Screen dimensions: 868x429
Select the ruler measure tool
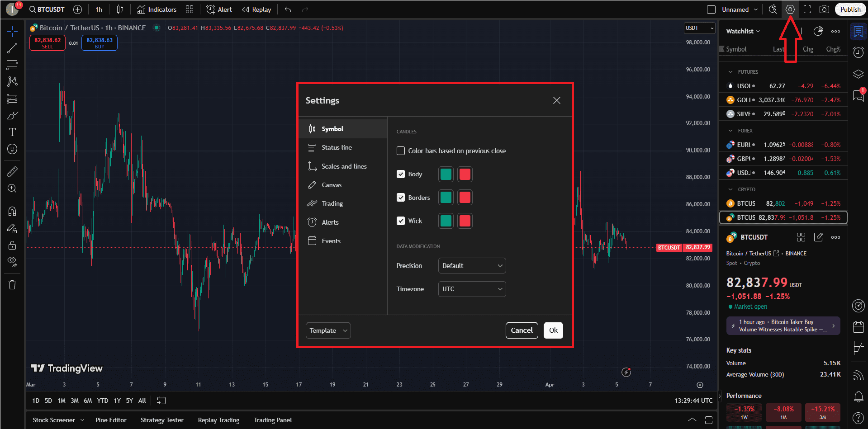click(12, 171)
